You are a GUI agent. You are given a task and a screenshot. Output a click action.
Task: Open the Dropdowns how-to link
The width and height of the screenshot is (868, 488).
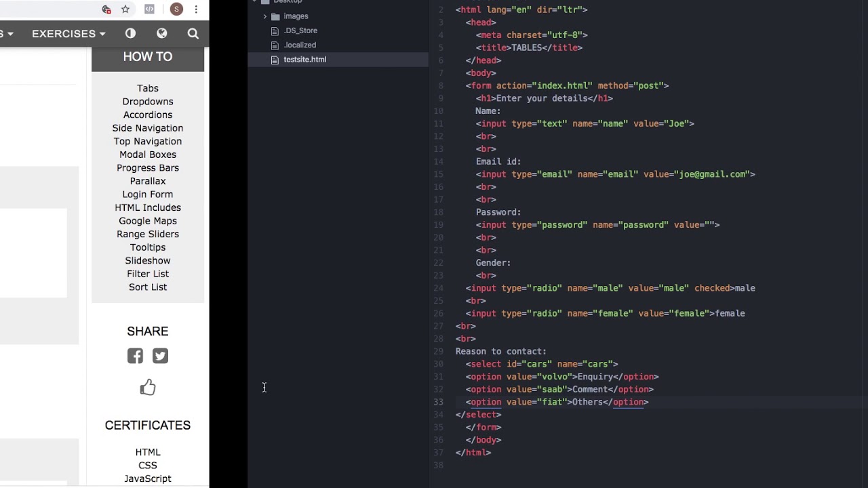tap(148, 102)
